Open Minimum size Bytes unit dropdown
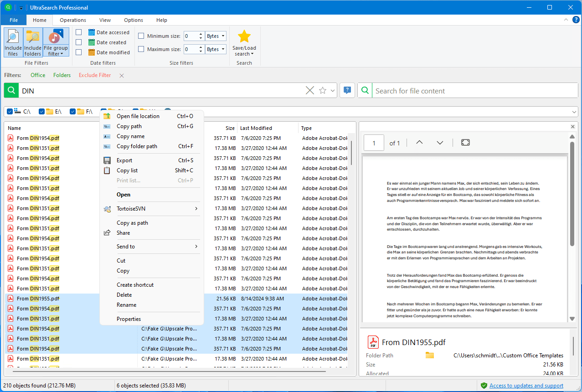 (x=216, y=36)
